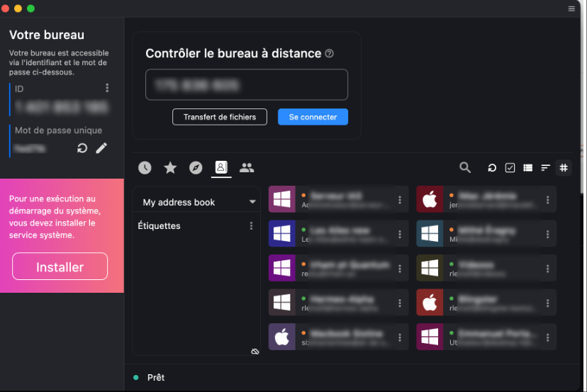Open the sort order menu
Viewport: 587px width, 392px height.
point(545,168)
